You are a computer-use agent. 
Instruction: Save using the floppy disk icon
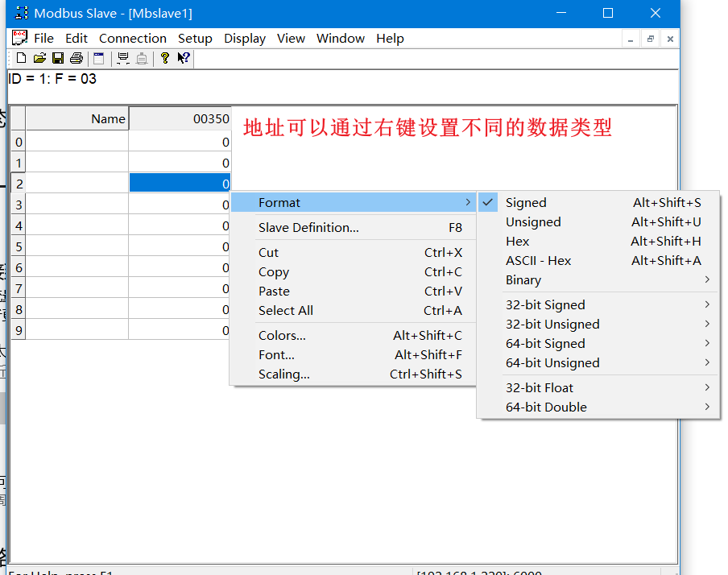pos(57,58)
